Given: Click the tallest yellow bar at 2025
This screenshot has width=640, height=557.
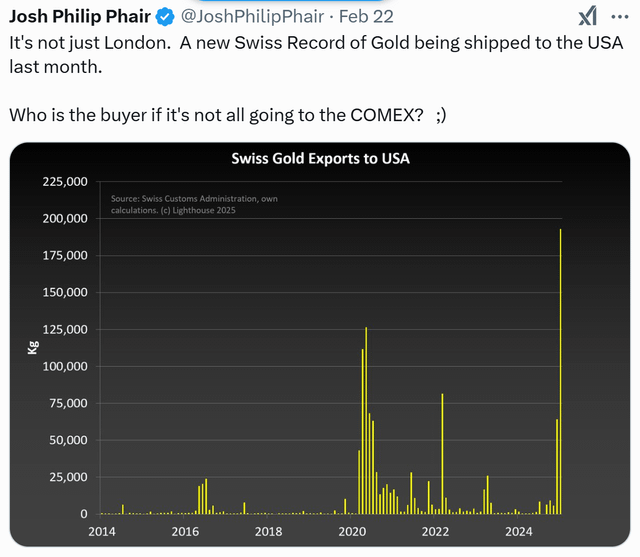Looking at the screenshot, I should coord(560,371).
